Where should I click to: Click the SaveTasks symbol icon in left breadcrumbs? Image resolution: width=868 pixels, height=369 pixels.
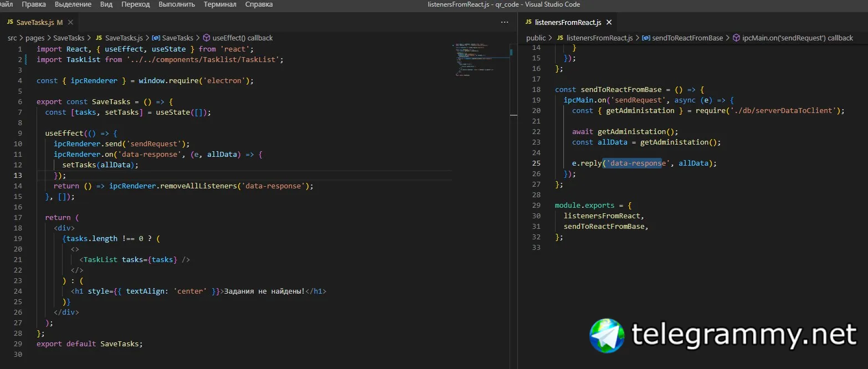156,38
